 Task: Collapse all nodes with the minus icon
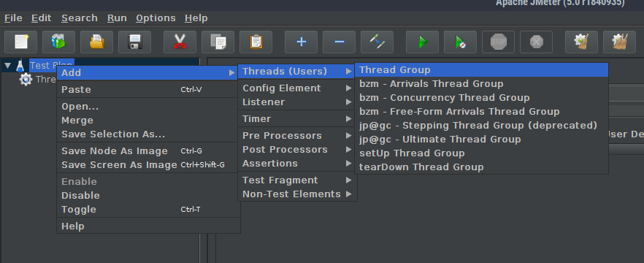point(339,42)
